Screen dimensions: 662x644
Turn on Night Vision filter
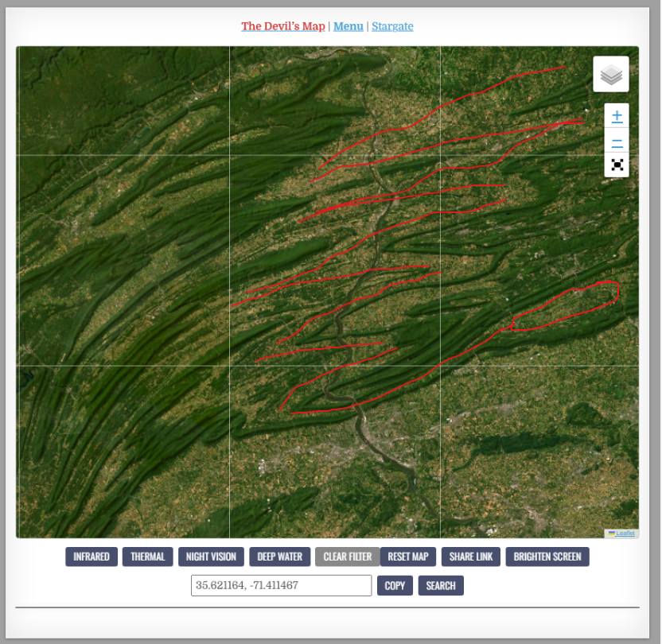(x=211, y=557)
